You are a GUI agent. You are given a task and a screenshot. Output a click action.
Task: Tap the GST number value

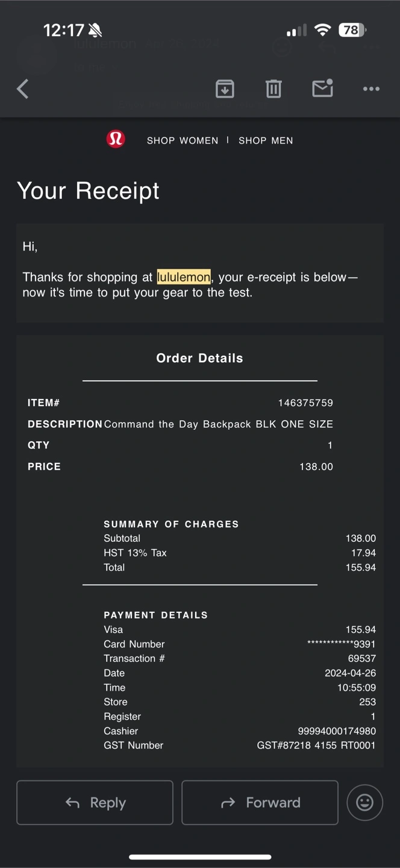[x=316, y=746]
